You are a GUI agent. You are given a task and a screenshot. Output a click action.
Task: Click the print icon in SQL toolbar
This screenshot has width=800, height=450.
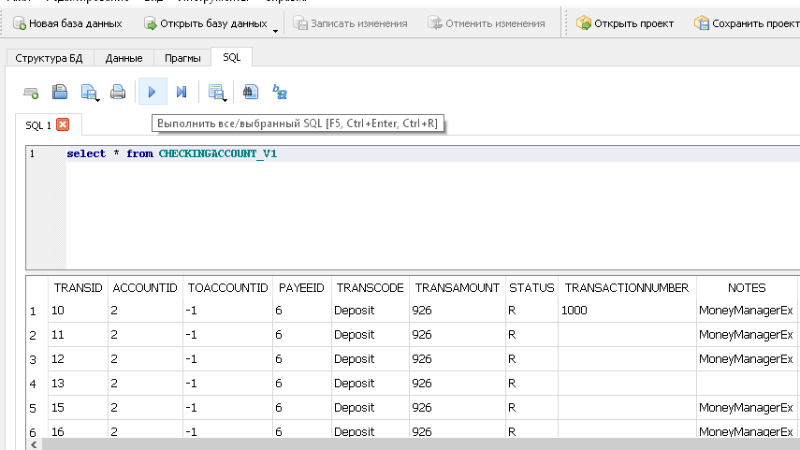118,92
